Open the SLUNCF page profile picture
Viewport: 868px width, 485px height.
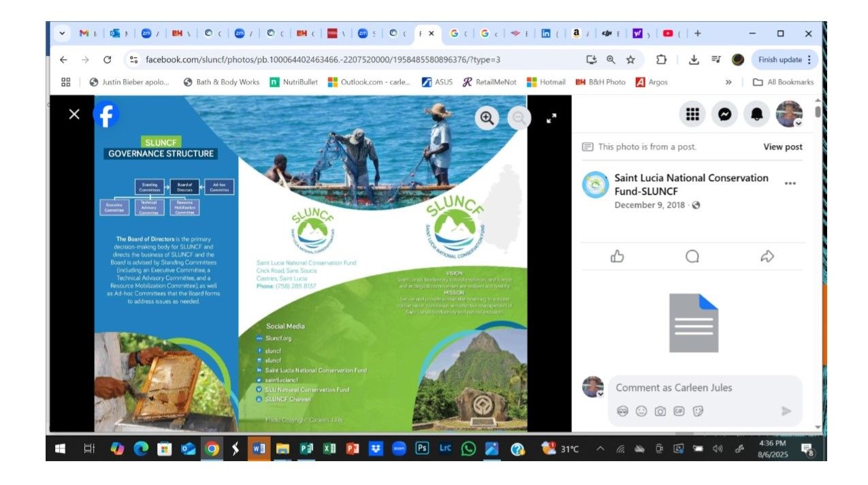pos(595,185)
